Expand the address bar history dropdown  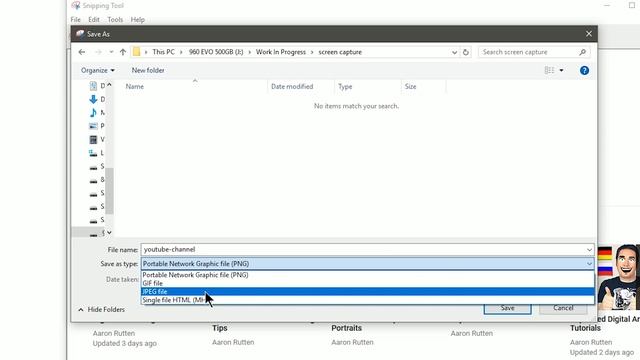coord(454,52)
